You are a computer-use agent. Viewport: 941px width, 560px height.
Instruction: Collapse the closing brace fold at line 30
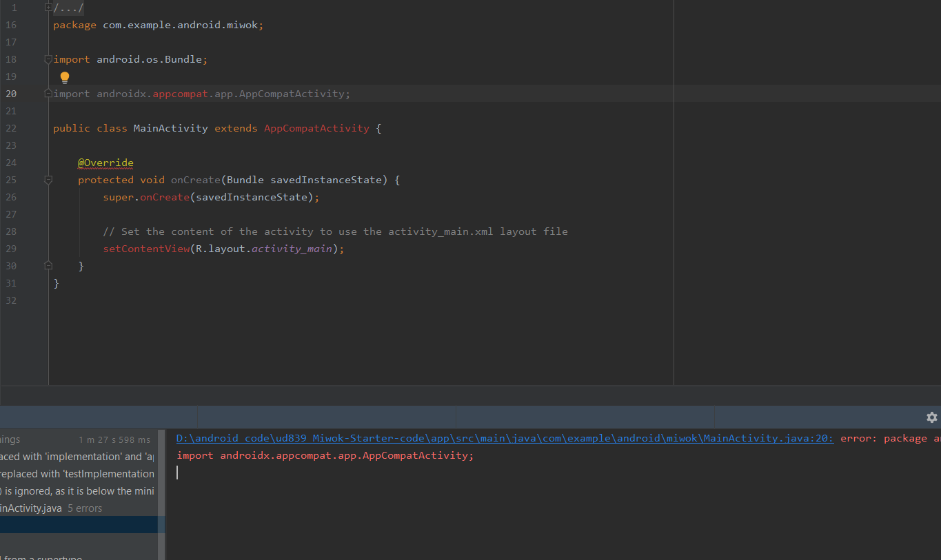coord(48,265)
